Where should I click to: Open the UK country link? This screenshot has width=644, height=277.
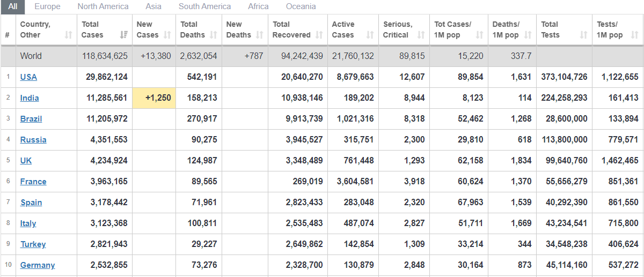tap(26, 160)
